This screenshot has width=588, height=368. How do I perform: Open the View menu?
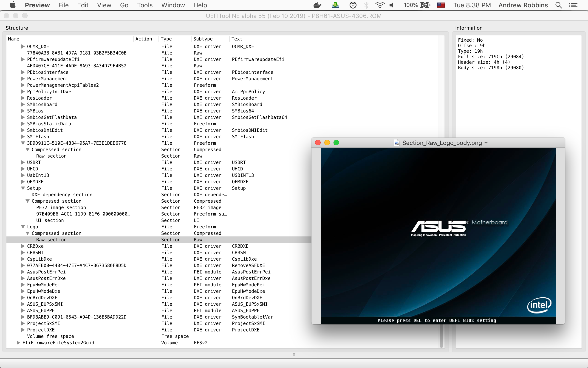[x=104, y=5]
